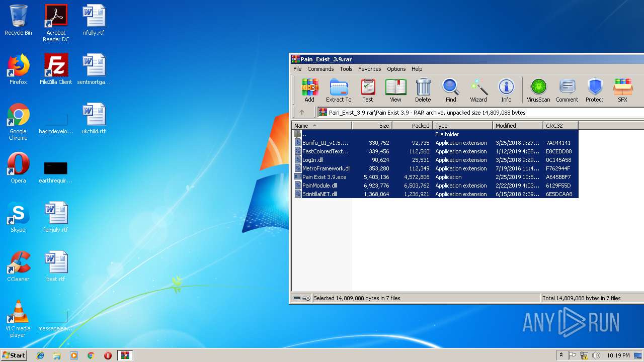
Task: Select FastColoredText dll file
Action: 435,151
